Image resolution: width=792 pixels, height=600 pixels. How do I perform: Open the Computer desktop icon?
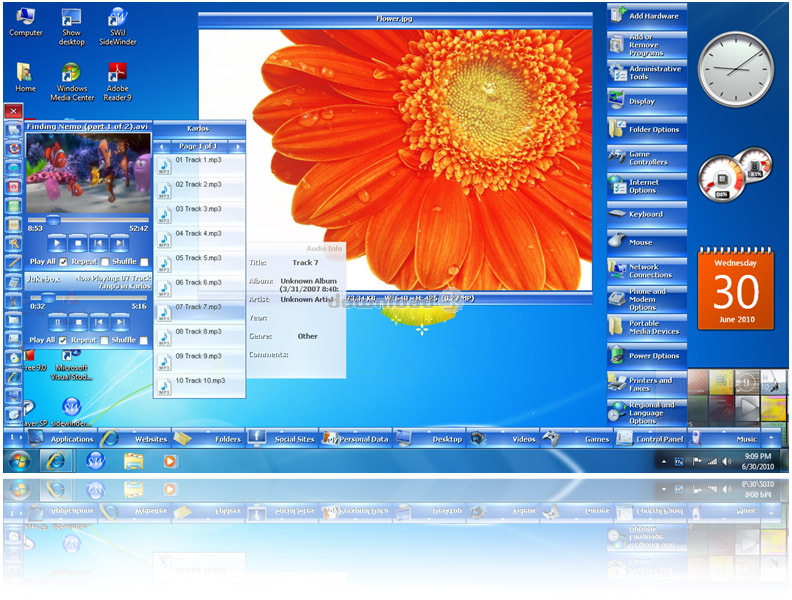point(25,18)
